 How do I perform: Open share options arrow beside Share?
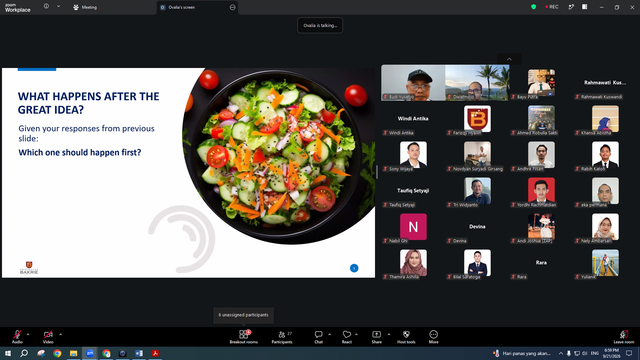point(389,334)
